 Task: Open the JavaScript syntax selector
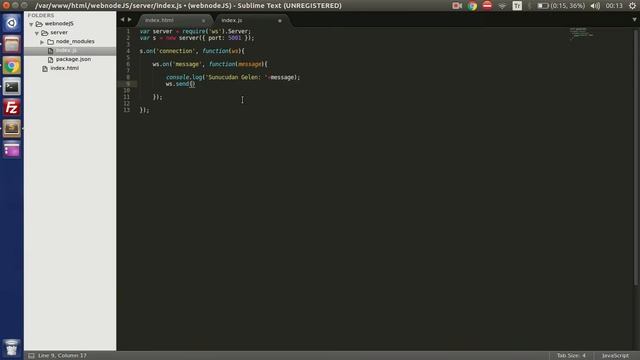point(615,356)
